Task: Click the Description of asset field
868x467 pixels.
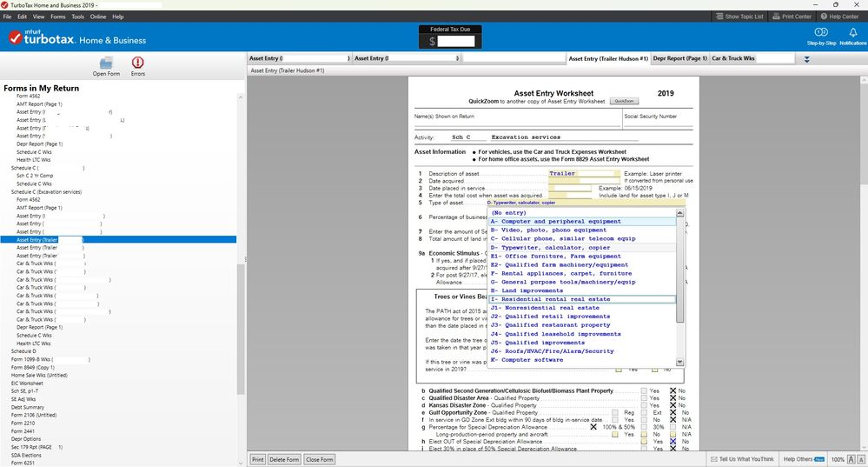Action: (572, 174)
